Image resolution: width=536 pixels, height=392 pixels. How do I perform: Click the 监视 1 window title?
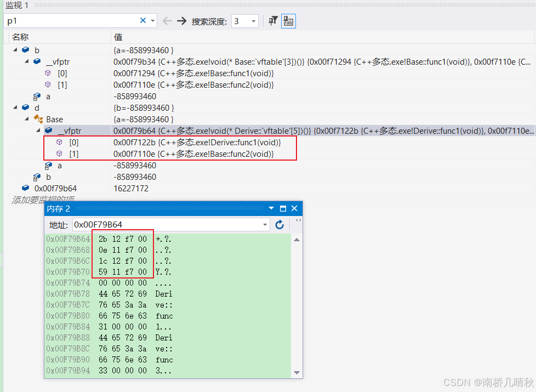tap(17, 5)
